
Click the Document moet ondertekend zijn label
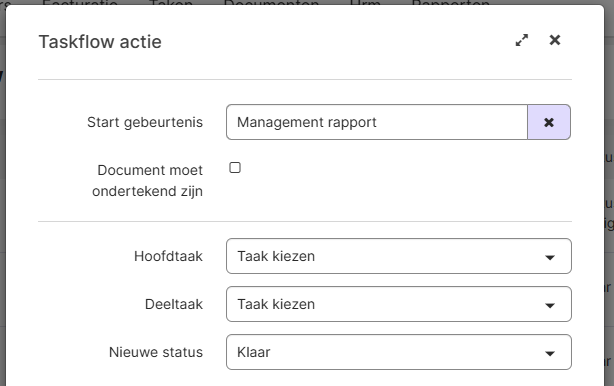click(148, 181)
